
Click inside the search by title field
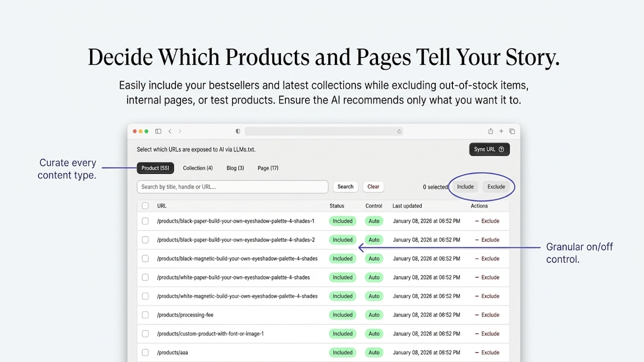pos(232,187)
